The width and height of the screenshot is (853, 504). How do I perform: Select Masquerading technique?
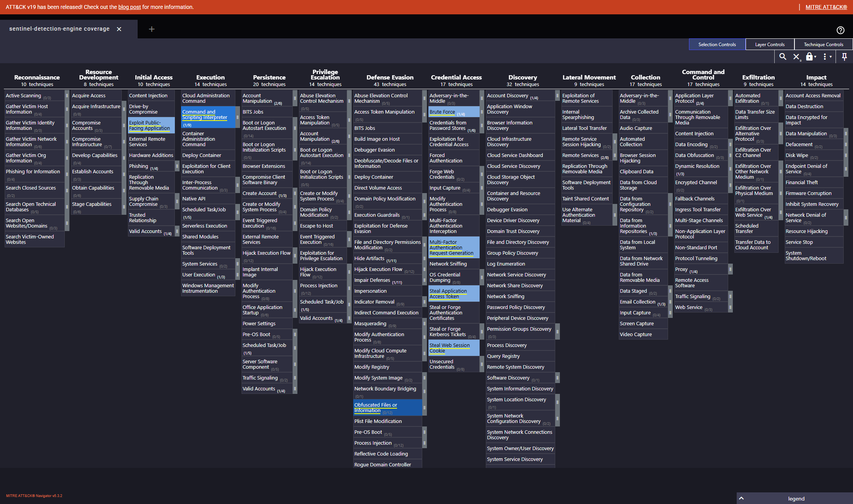click(x=387, y=323)
